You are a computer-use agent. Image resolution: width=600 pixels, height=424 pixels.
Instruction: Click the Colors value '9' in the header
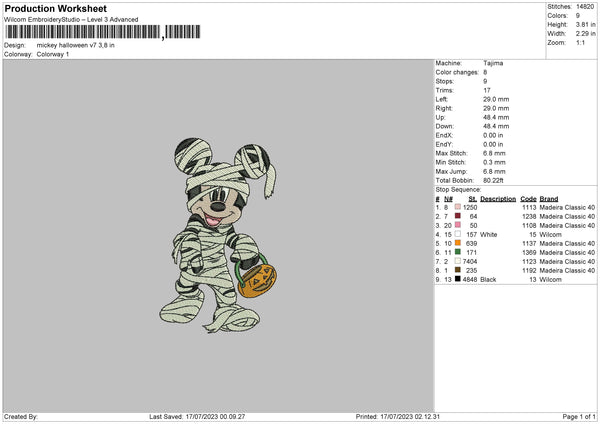coord(578,16)
